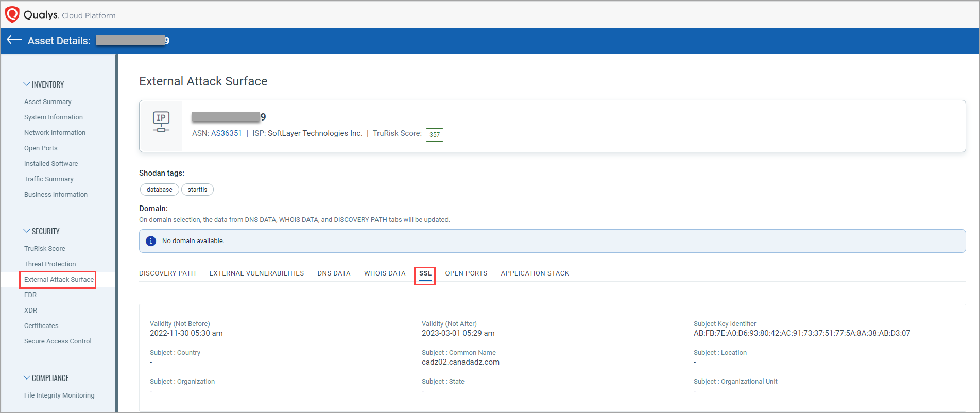Click the Subject Key Identifier value
The image size is (980, 413).
[x=802, y=333]
